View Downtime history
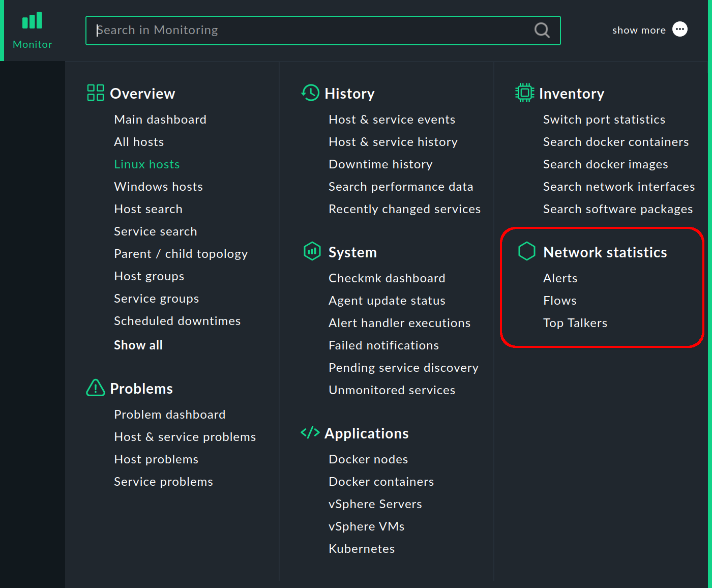The height and width of the screenshot is (588, 712). coord(380,164)
